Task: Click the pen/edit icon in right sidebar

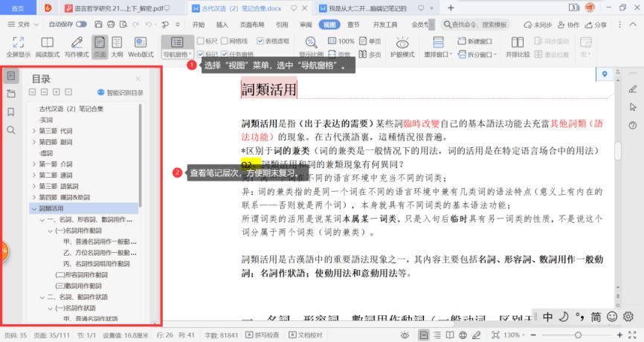Action: (633, 88)
